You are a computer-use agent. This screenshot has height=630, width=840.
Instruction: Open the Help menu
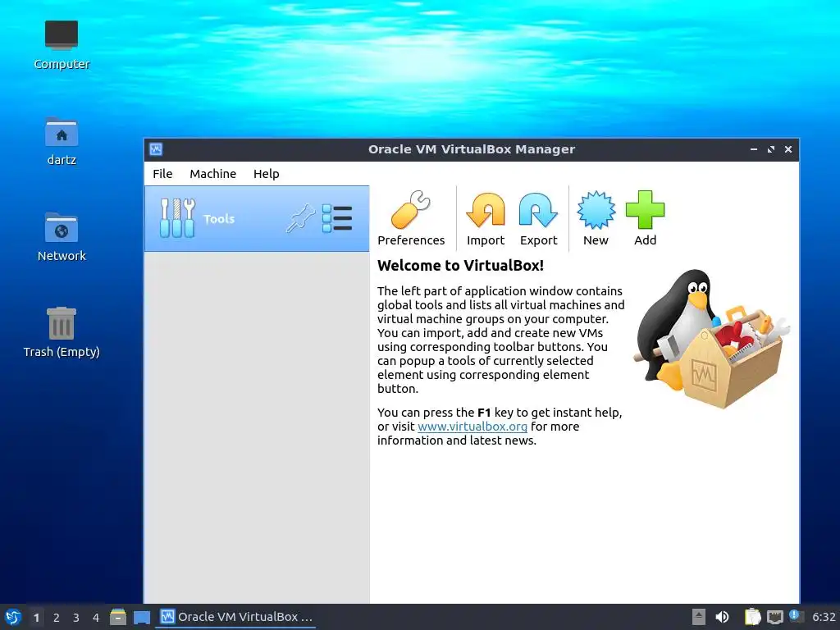(267, 174)
